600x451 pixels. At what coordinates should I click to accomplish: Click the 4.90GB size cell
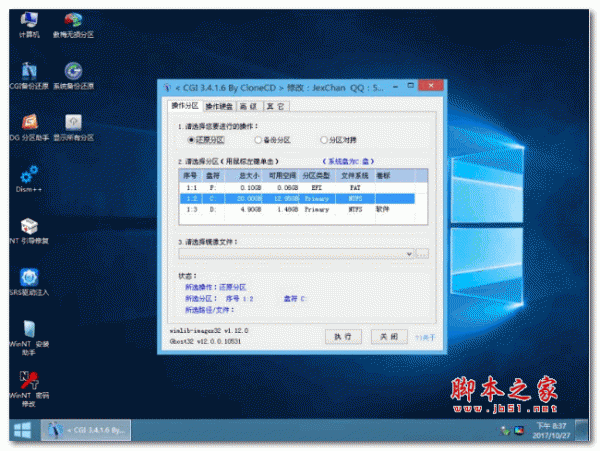click(x=251, y=210)
